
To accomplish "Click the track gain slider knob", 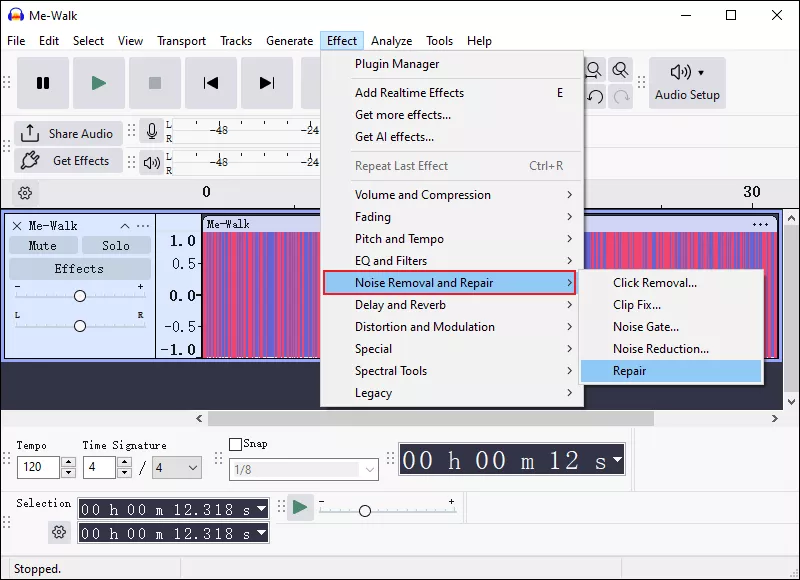I will coord(80,296).
